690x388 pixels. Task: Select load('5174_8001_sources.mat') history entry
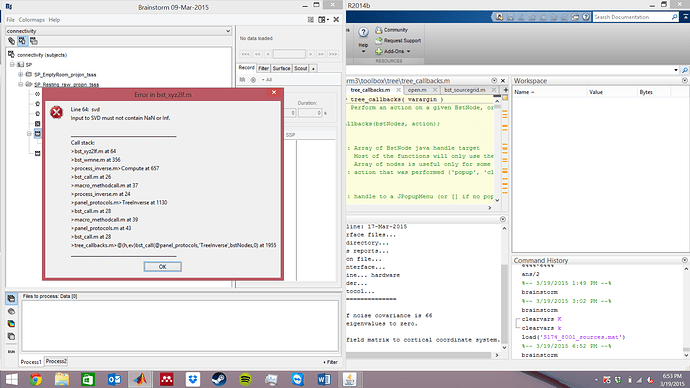point(573,337)
